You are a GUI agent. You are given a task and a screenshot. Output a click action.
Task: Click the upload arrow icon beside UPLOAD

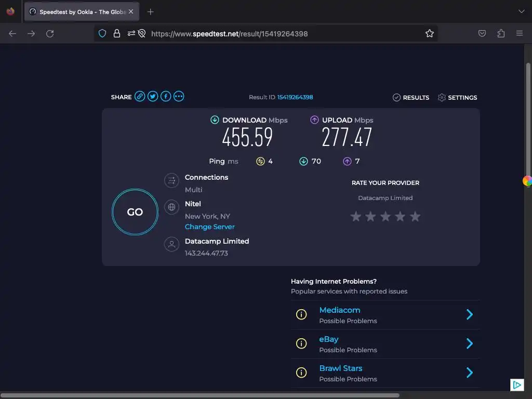pos(314,120)
